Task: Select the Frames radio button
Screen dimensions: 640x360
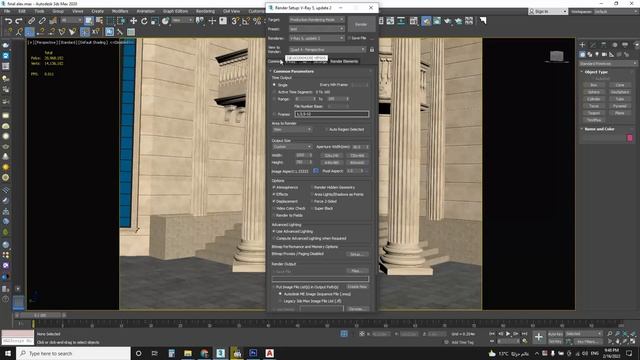Action: click(274, 115)
